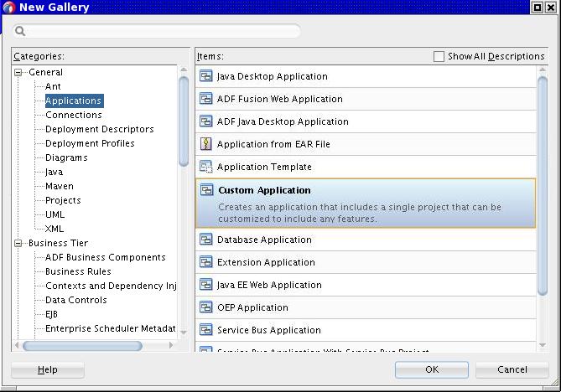Select the Application Template icon
Image resolution: width=561 pixels, height=392 pixels.
pyautogui.click(x=206, y=167)
